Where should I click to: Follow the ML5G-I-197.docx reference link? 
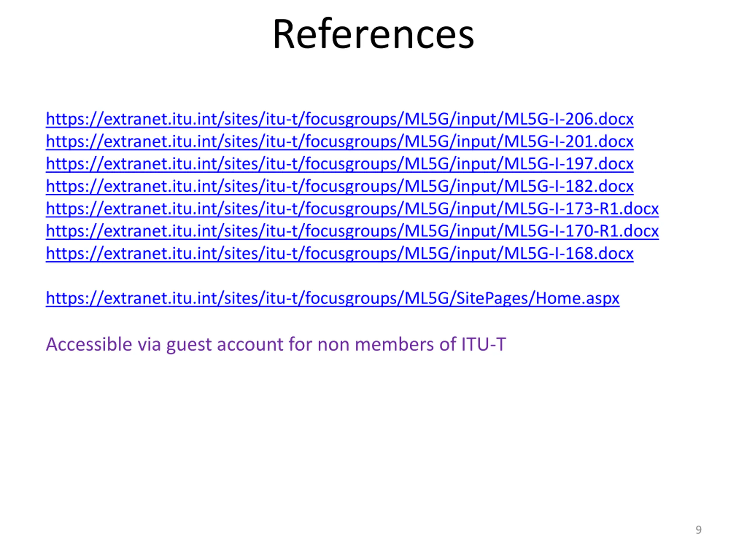tap(340, 164)
